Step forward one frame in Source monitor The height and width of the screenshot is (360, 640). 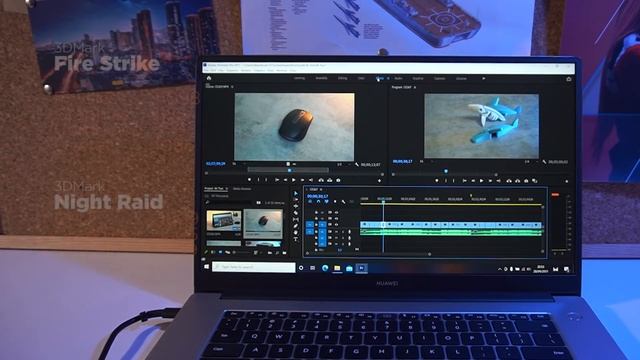pos(302,180)
